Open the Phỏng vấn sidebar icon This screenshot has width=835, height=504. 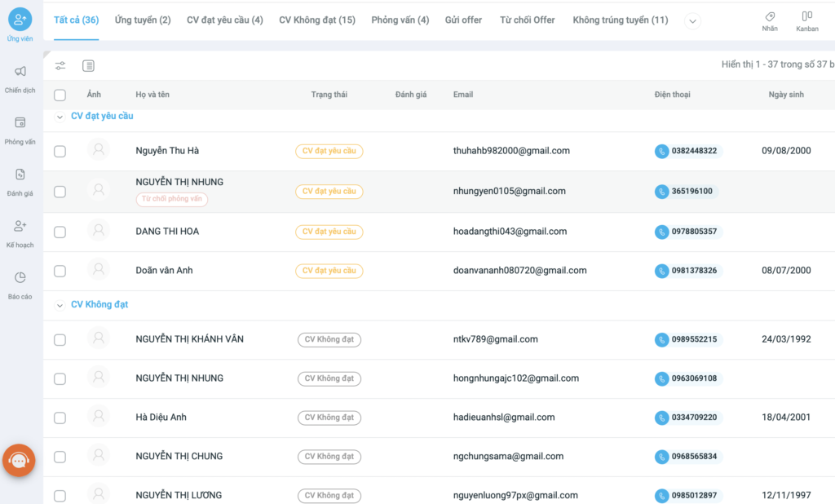[20, 130]
